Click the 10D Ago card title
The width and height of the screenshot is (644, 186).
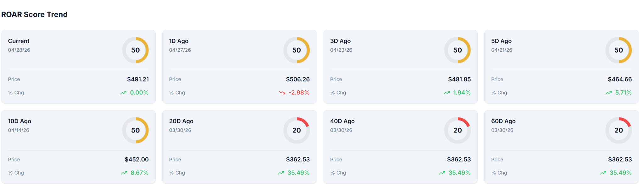[x=19, y=121]
